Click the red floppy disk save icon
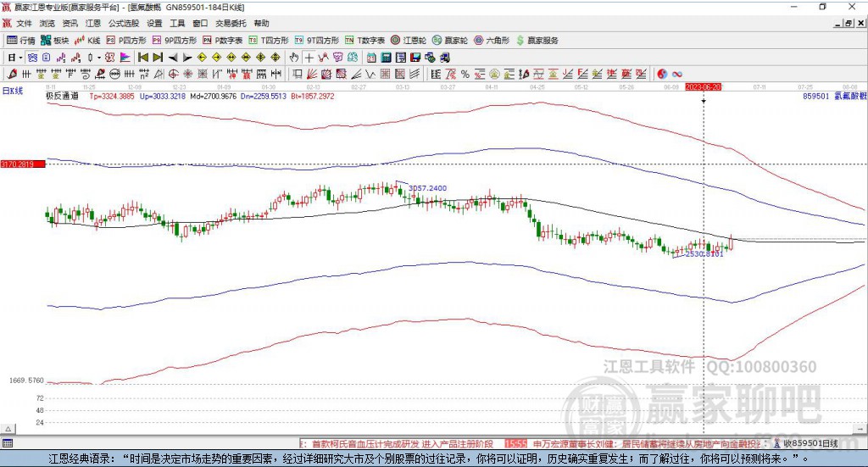Screen dimensions: 868x467 tap(415, 58)
